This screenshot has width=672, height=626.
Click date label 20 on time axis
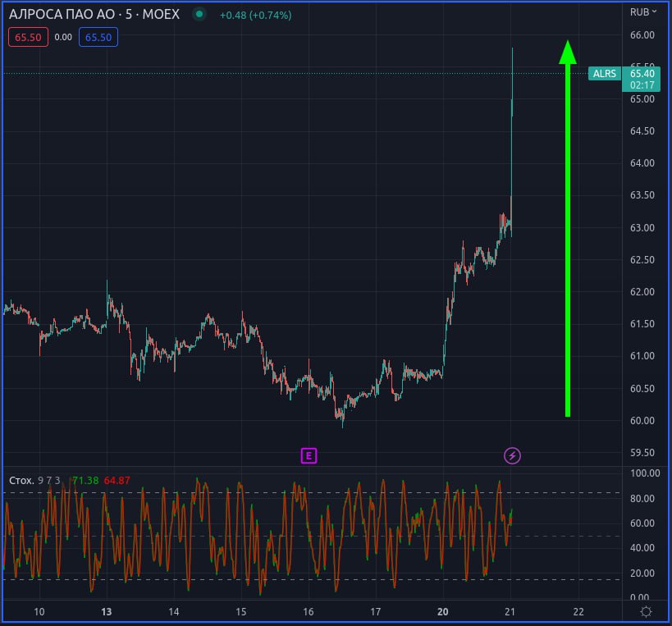(x=443, y=611)
